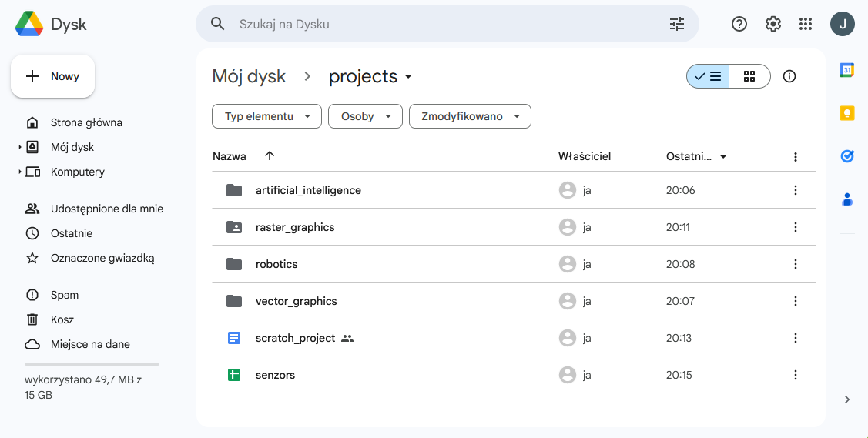The width and height of the screenshot is (868, 438).
Task: Open the Google apps grid launcher
Action: [x=806, y=24]
